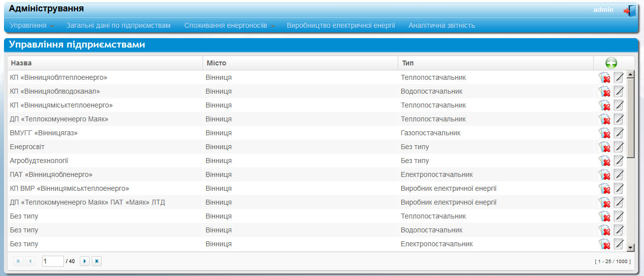Click the logout door icon next to admin

point(629,10)
